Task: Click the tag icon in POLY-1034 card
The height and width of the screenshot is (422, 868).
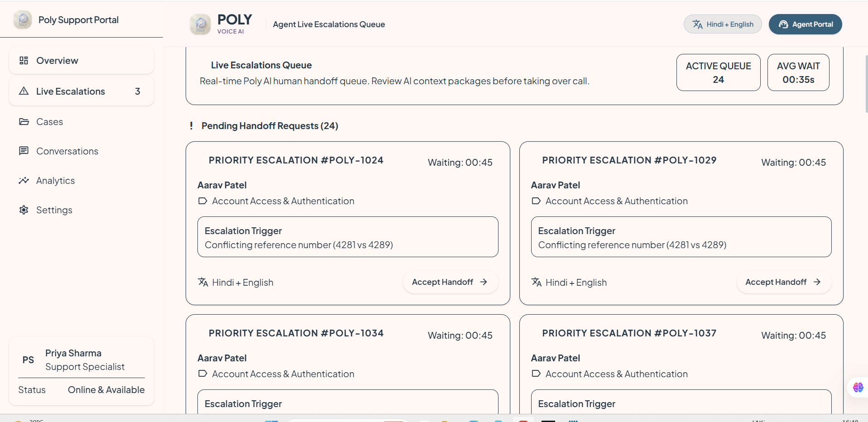Action: 203,374
